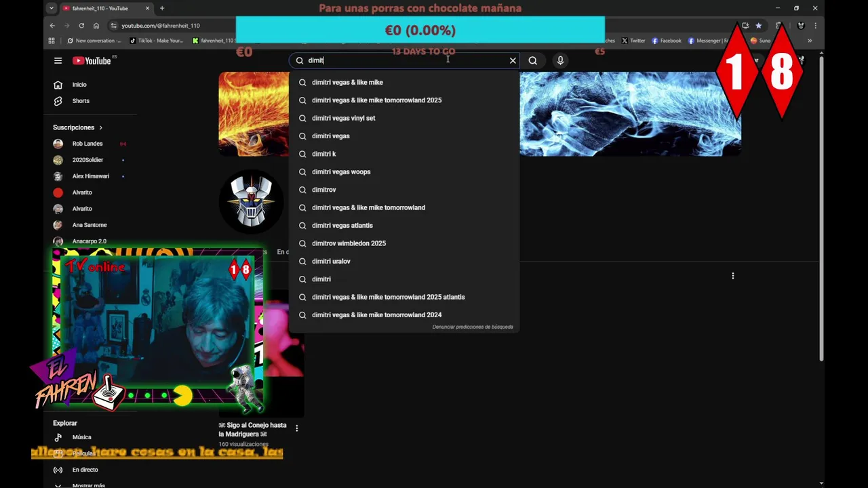Open the New conversation bookmark
The height and width of the screenshot is (488, 868).
pyautogui.click(x=94, y=41)
